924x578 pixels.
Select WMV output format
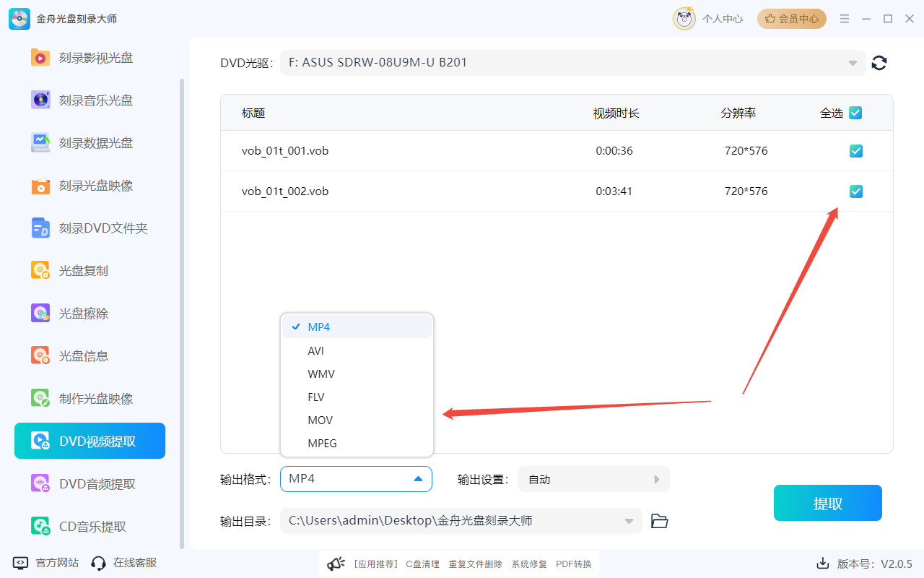coord(357,374)
